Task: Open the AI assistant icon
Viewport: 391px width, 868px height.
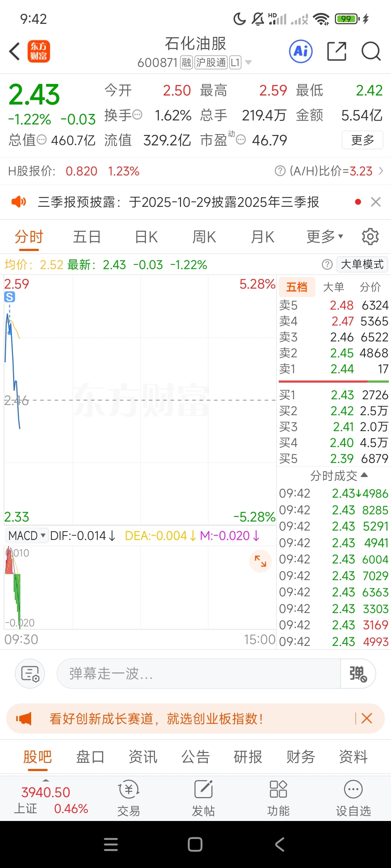Action: [x=301, y=51]
